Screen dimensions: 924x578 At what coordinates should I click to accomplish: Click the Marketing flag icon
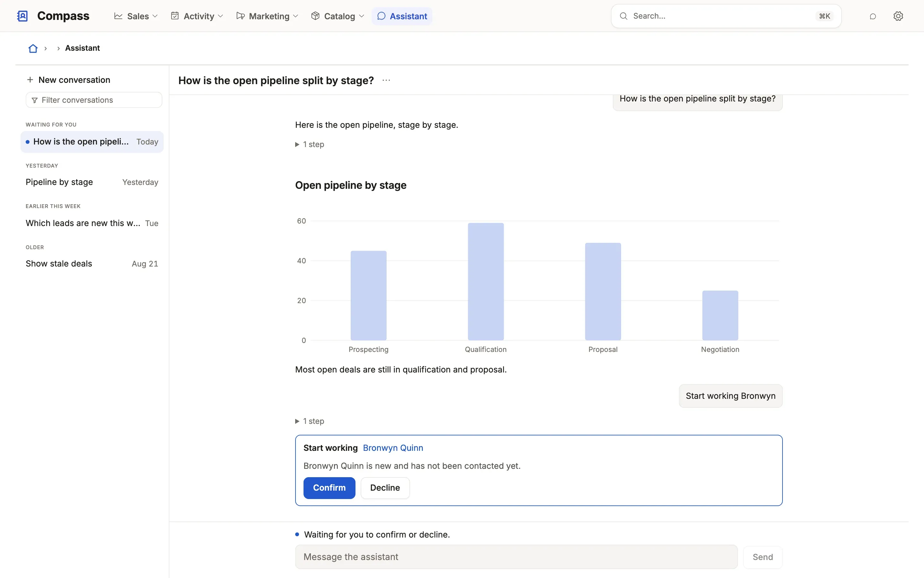[x=241, y=16]
